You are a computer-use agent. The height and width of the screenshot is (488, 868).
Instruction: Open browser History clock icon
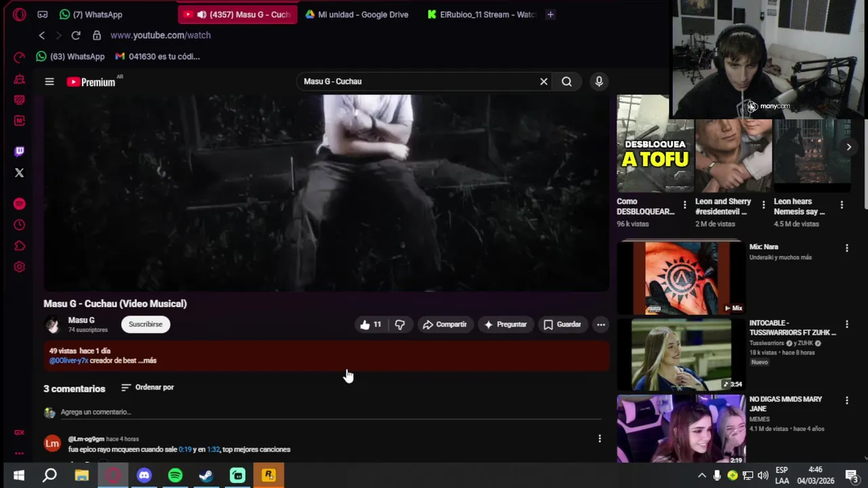click(x=19, y=225)
